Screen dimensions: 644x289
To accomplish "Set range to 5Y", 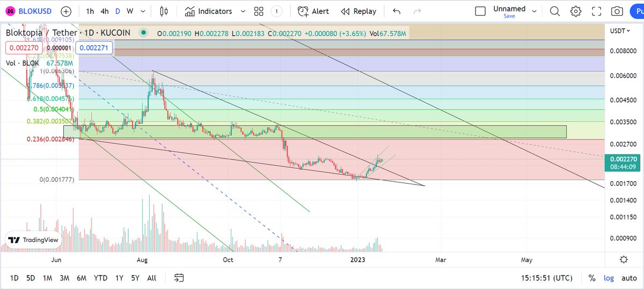I will [x=135, y=278].
